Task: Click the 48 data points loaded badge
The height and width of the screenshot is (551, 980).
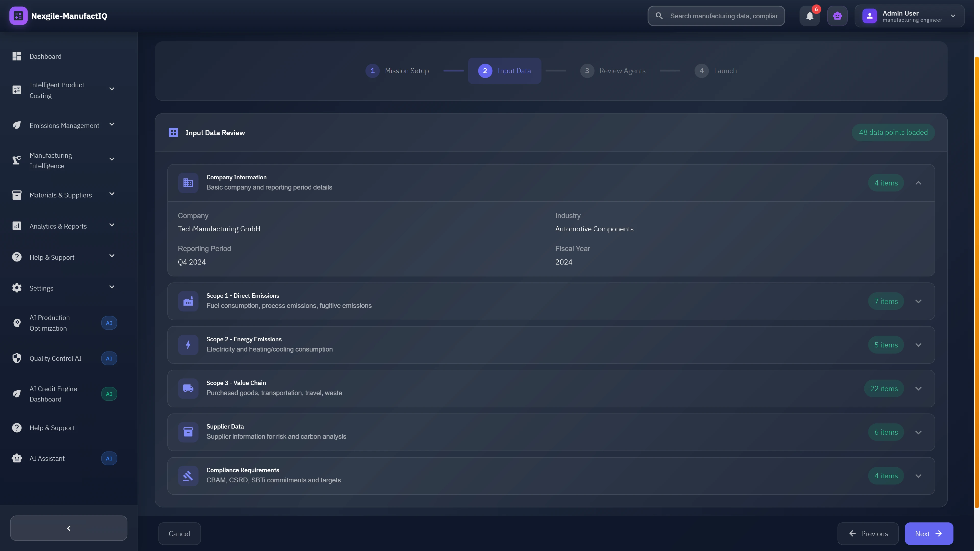Action: click(x=893, y=132)
